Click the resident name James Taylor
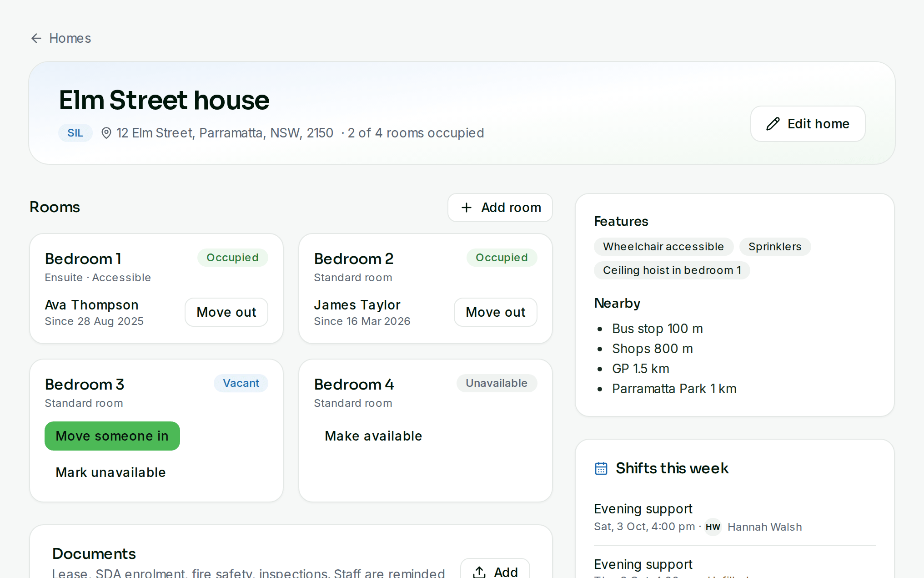Screen dimensions: 924x578 click(x=357, y=305)
